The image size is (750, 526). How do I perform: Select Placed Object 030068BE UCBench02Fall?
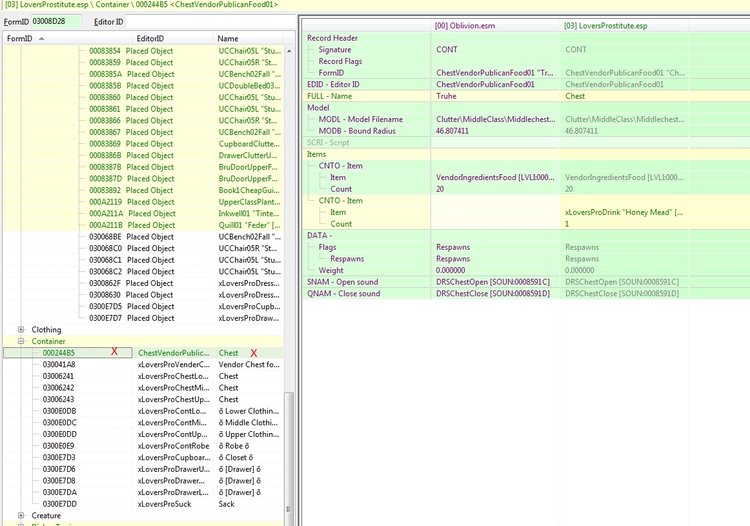click(x=143, y=237)
